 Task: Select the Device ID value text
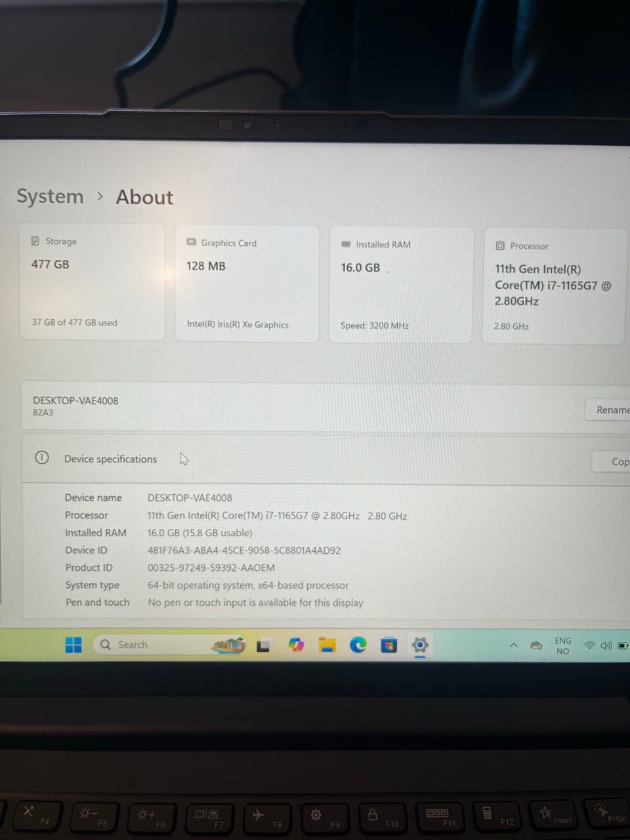(244, 550)
